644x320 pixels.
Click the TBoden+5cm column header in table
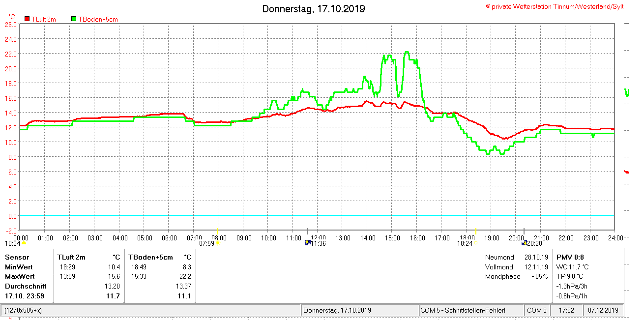coord(151,257)
